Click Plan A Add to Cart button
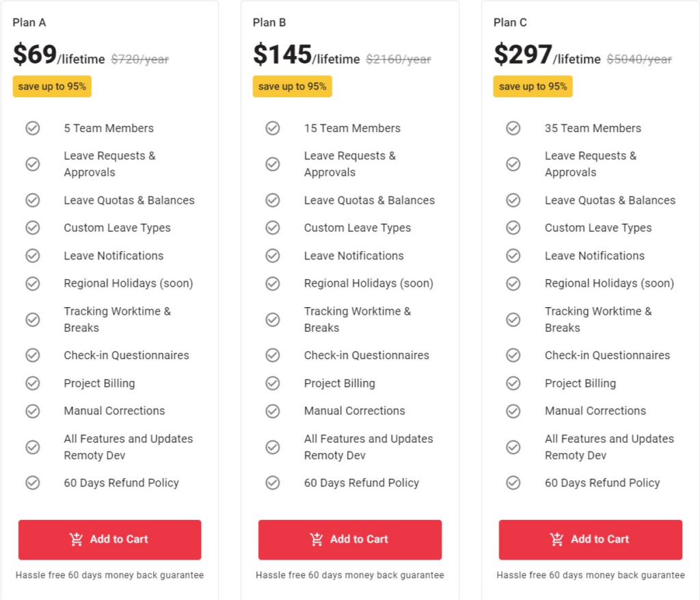Viewport: 700px width, 600px height. (109, 539)
